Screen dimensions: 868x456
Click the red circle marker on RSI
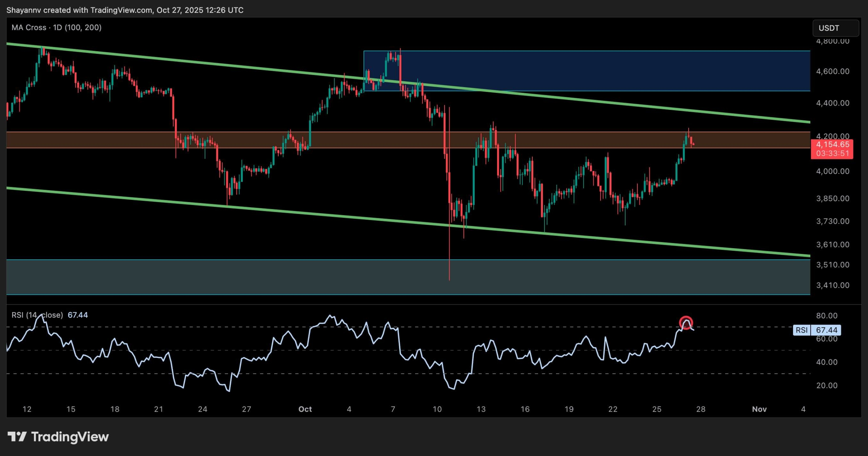686,323
